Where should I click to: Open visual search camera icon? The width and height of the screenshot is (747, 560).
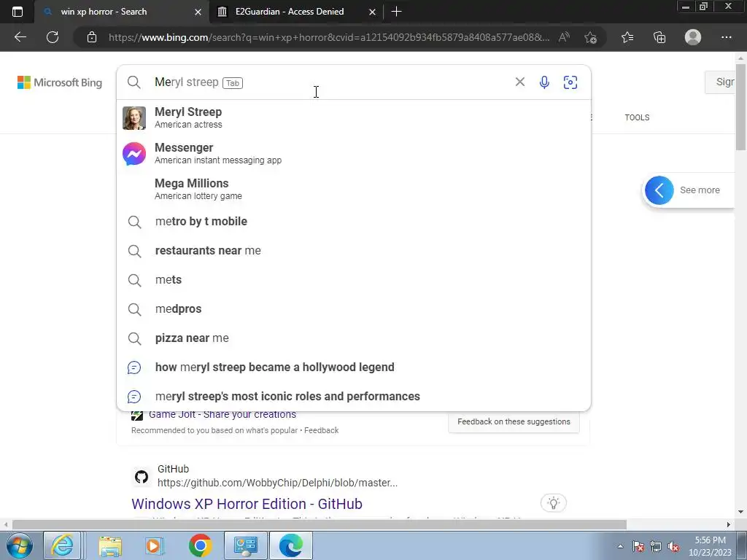(570, 82)
